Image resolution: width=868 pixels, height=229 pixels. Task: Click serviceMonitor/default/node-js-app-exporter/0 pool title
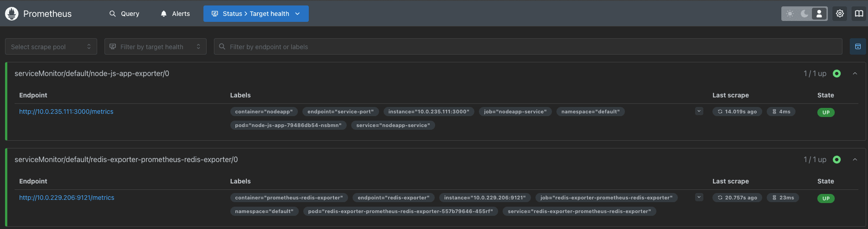[x=92, y=73]
